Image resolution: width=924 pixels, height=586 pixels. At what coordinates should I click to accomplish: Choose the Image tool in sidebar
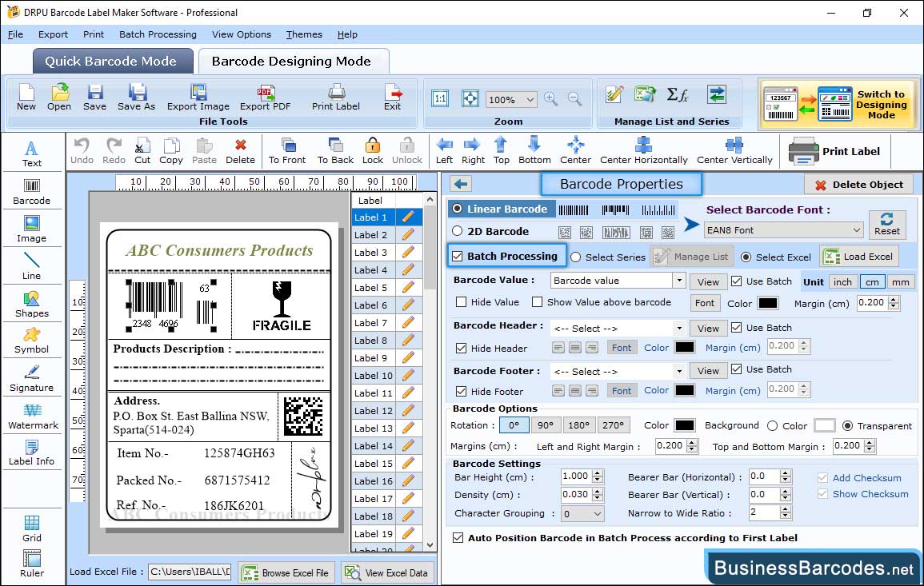click(32, 229)
